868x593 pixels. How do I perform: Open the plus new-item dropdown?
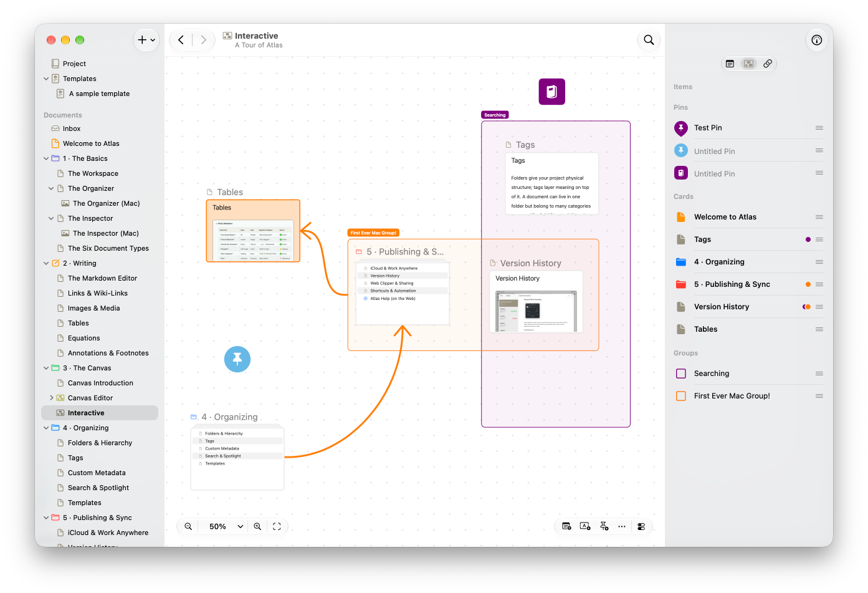tap(146, 40)
